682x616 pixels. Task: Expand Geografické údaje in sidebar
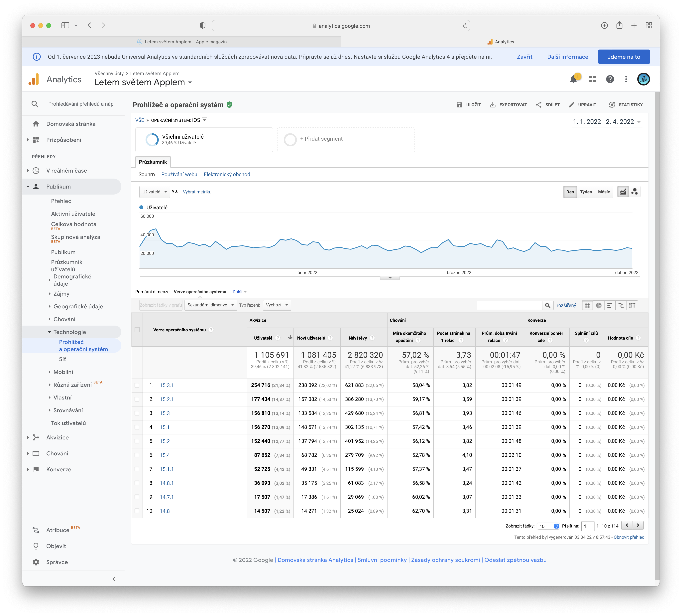(78, 306)
